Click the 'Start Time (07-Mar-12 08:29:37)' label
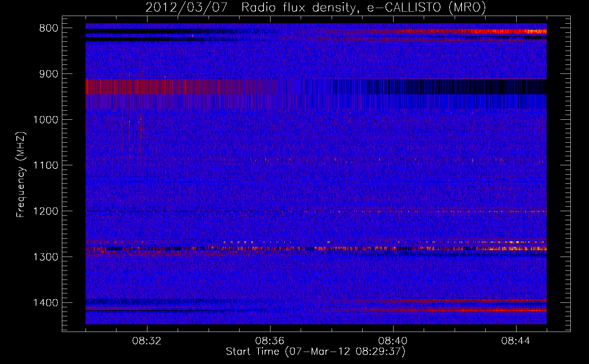Screen dimensions: 589x364 316,352
